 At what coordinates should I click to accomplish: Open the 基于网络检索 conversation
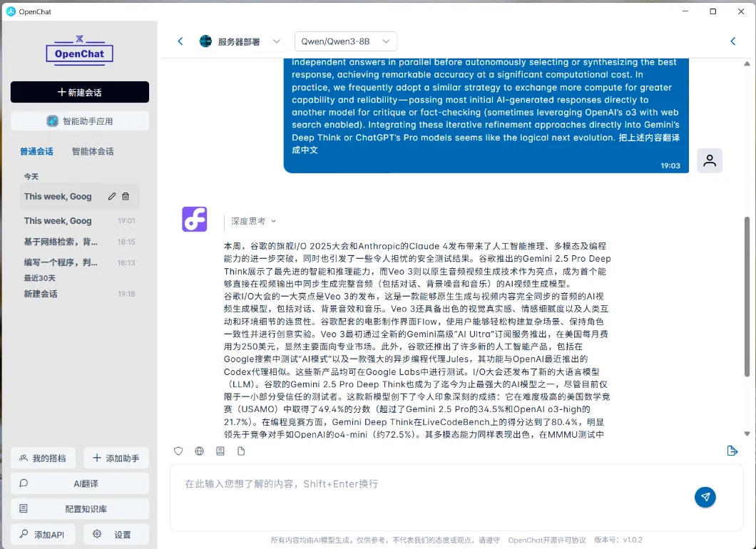coord(80,242)
